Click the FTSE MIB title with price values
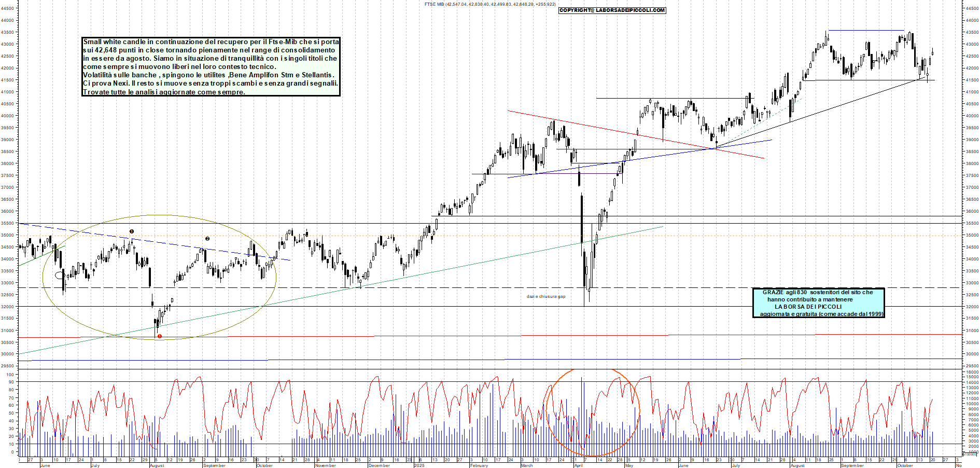 coord(489,4)
